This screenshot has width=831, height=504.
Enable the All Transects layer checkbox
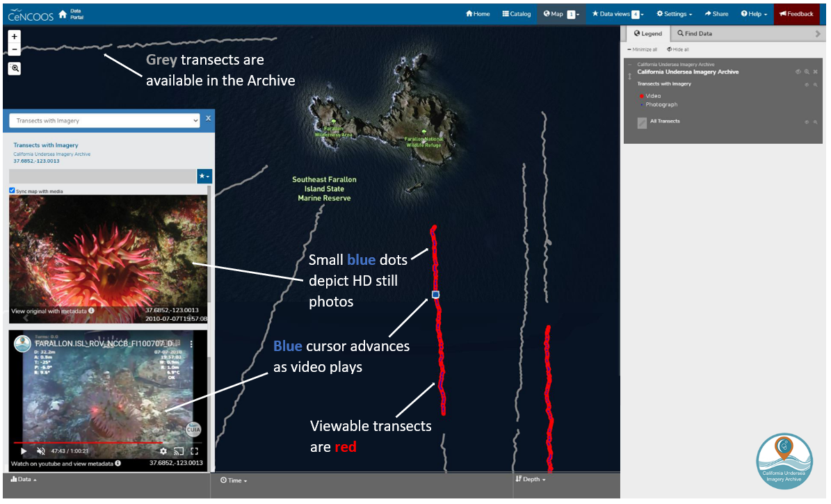click(x=642, y=121)
